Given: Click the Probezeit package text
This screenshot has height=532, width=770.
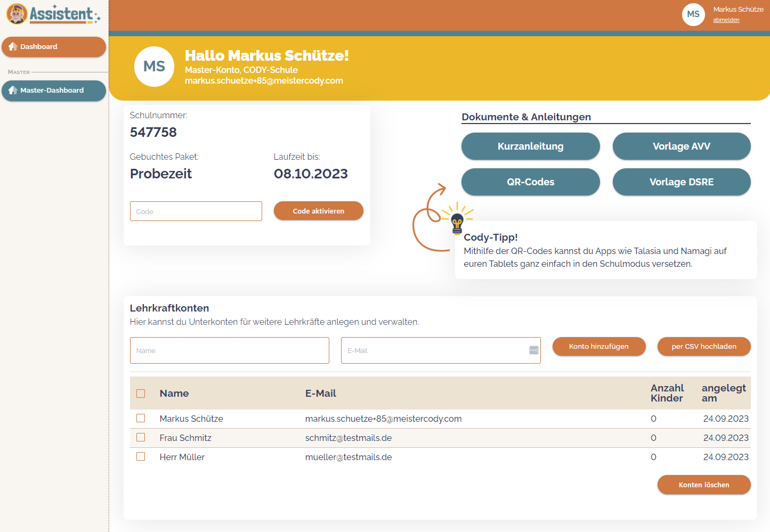Looking at the screenshot, I should pos(161,174).
